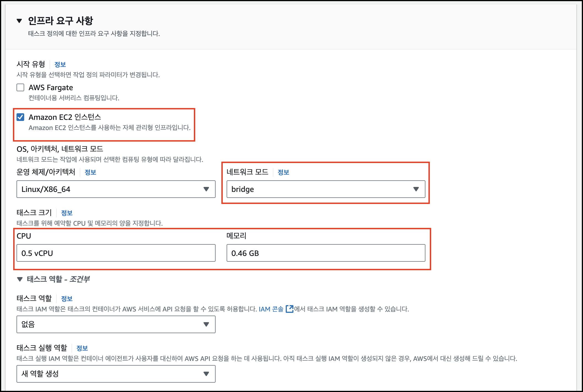This screenshot has height=392, width=583.
Task: Collapse the 인프라 요구 사항 section
Action: pyautogui.click(x=19, y=21)
